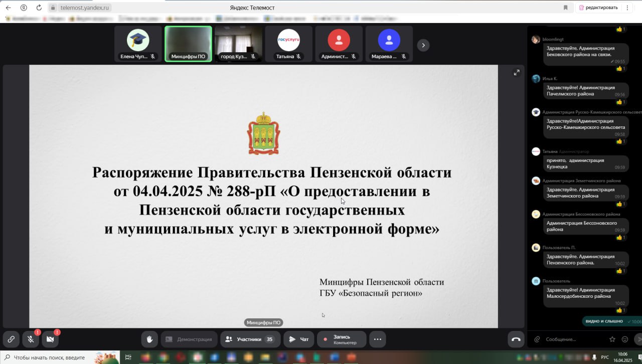Copy meeting link with the chain icon

(x=11, y=339)
